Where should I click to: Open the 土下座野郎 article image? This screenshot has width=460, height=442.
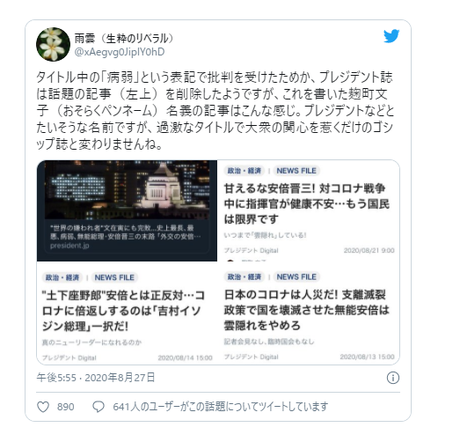127,313
